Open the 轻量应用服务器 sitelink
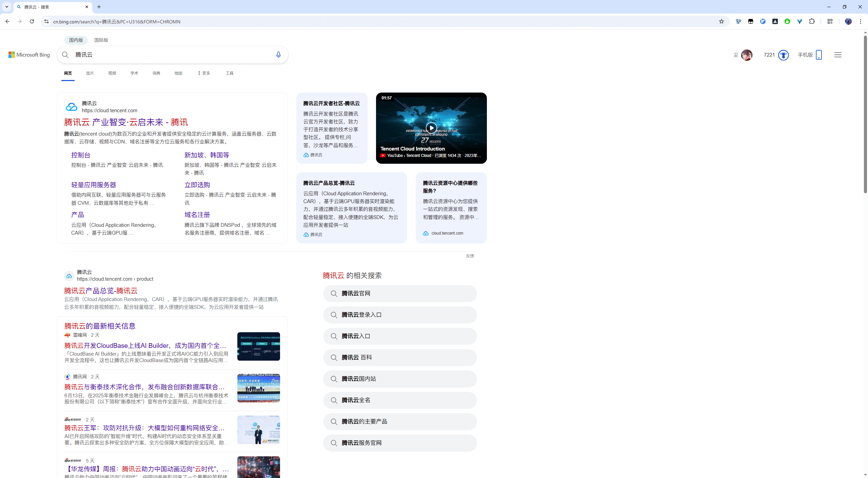The image size is (868, 478). [94, 185]
